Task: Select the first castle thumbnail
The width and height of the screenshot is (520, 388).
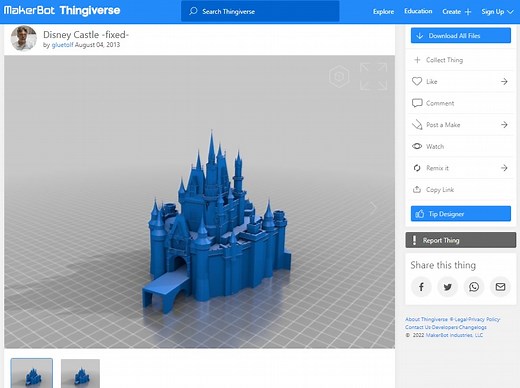Action: tap(32, 373)
